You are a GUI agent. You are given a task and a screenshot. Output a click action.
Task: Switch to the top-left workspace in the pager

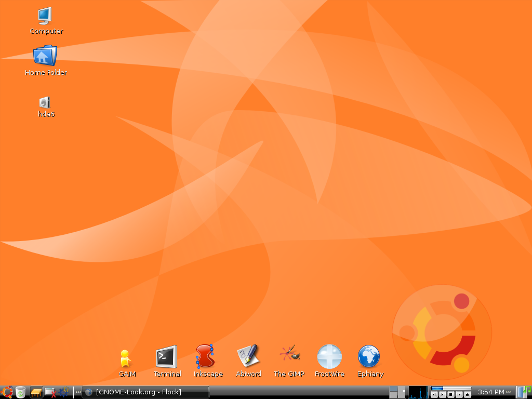394,389
